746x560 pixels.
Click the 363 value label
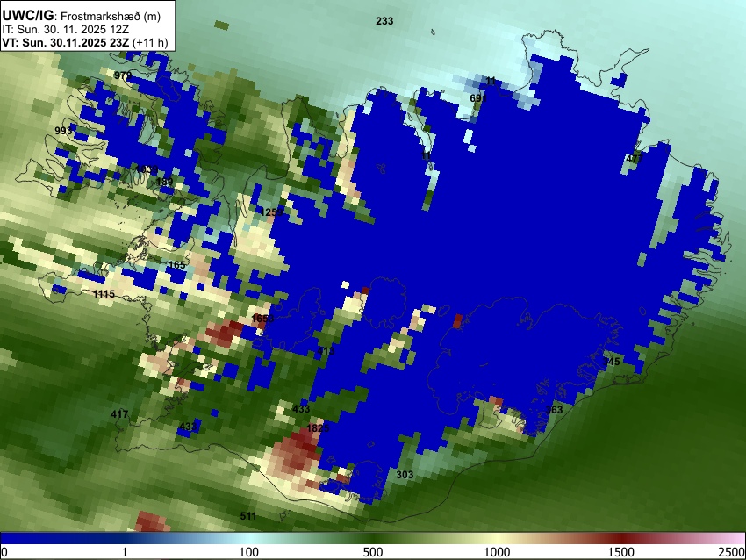point(554,410)
